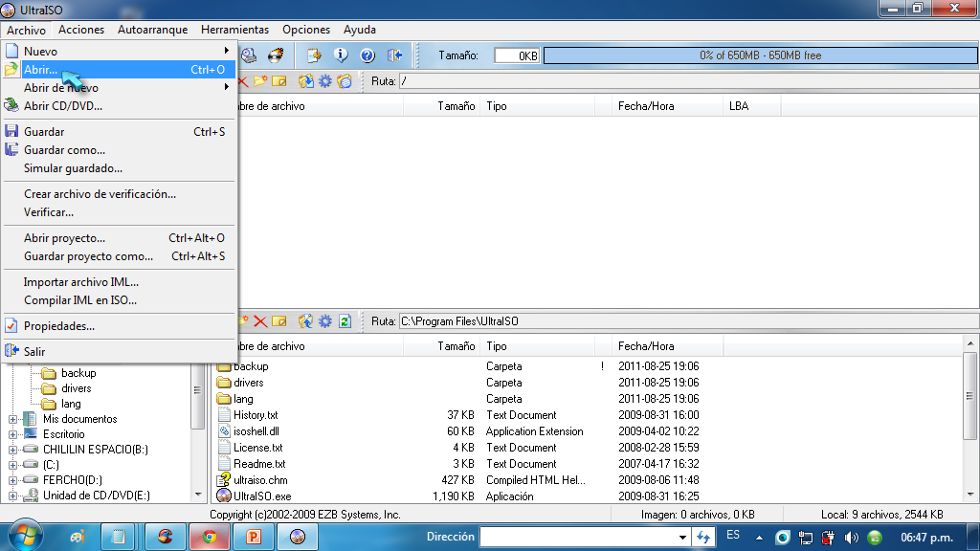
Task: Click the Chrome icon in the taskbar
Action: (x=210, y=537)
